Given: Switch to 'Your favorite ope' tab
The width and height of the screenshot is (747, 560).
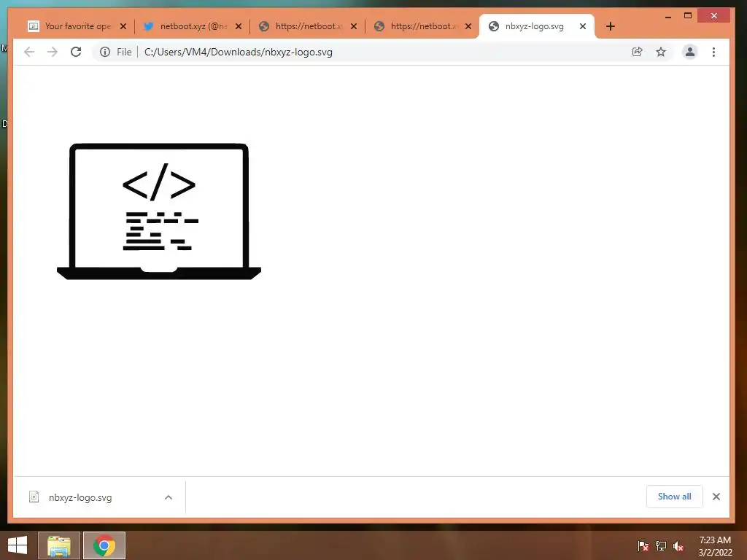Looking at the screenshot, I should (x=77, y=26).
